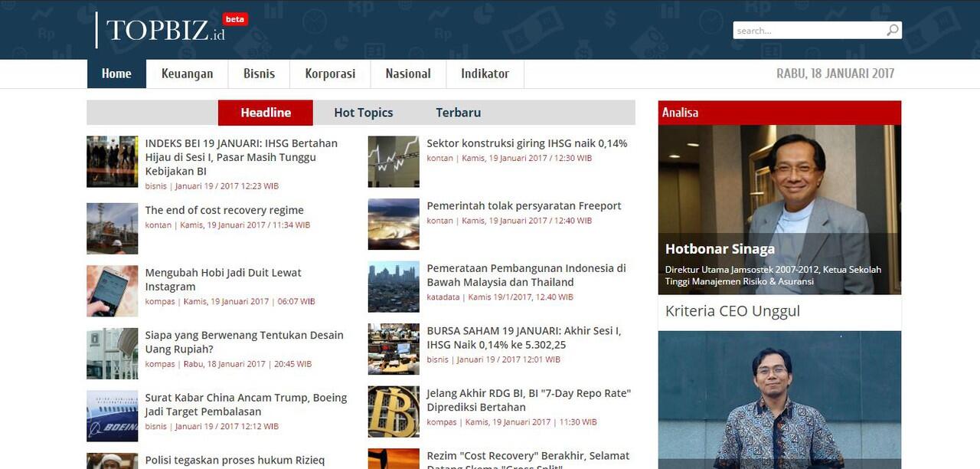The height and width of the screenshot is (469, 980).
Task: Click kontan source under Freeport article
Action: (439, 221)
